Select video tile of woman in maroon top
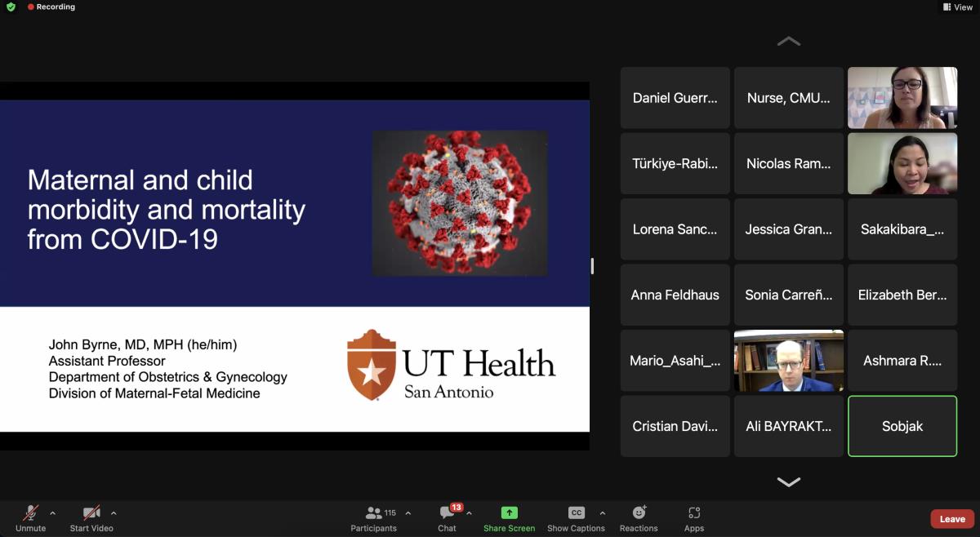The height and width of the screenshot is (537, 980). 902,163
